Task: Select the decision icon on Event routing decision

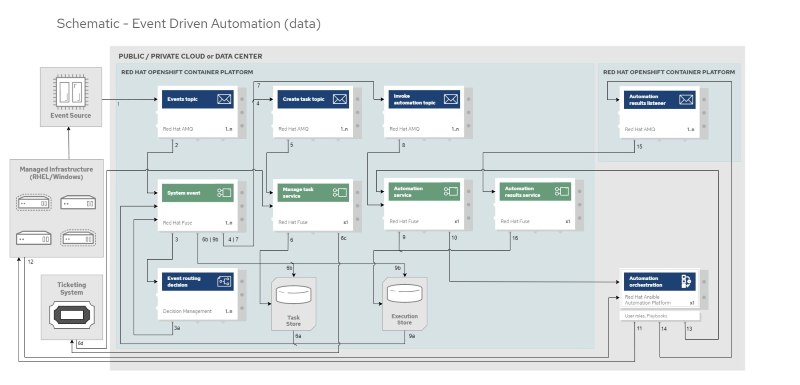Action: (x=224, y=281)
